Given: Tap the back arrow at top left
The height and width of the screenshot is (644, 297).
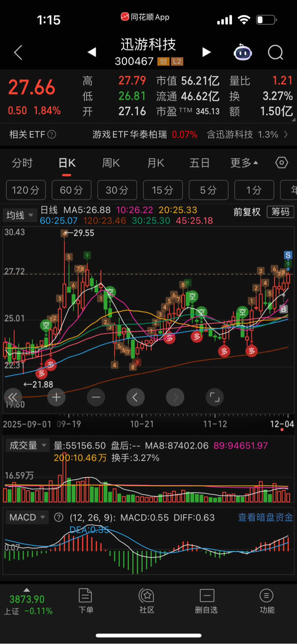Looking at the screenshot, I should (x=18, y=52).
